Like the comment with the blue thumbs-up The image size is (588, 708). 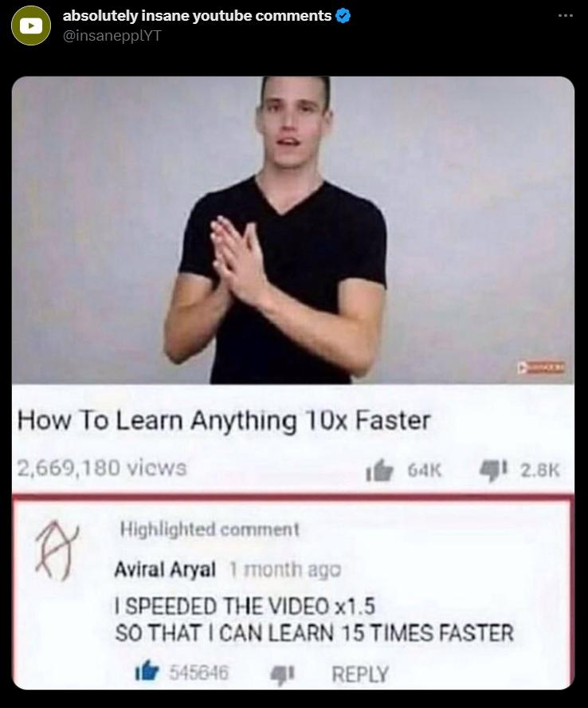(x=147, y=671)
